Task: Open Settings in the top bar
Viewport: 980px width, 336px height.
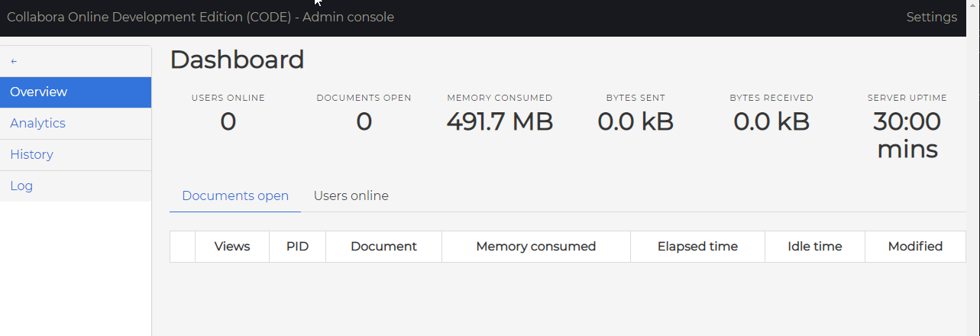Action: point(931,17)
